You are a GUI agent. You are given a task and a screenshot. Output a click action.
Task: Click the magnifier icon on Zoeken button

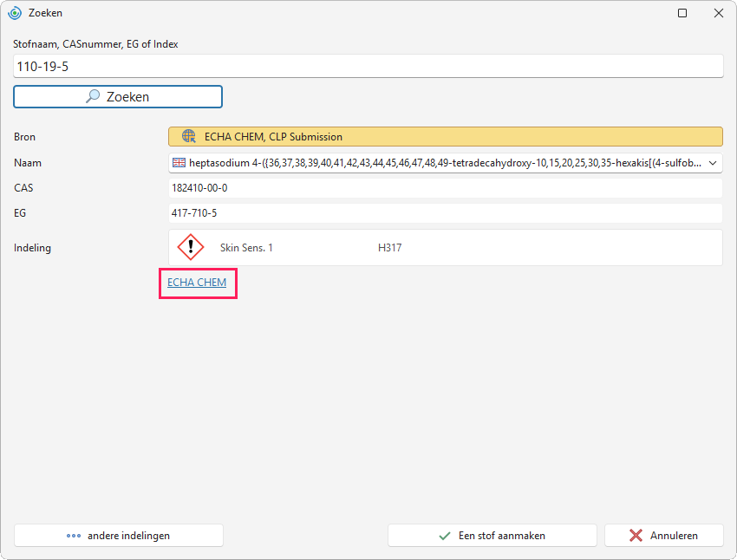tap(93, 96)
